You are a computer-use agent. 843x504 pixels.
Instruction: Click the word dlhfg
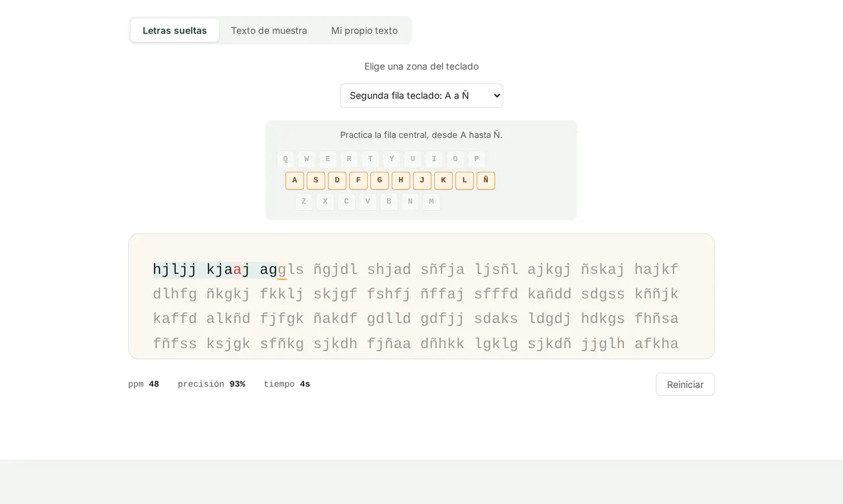(x=175, y=294)
